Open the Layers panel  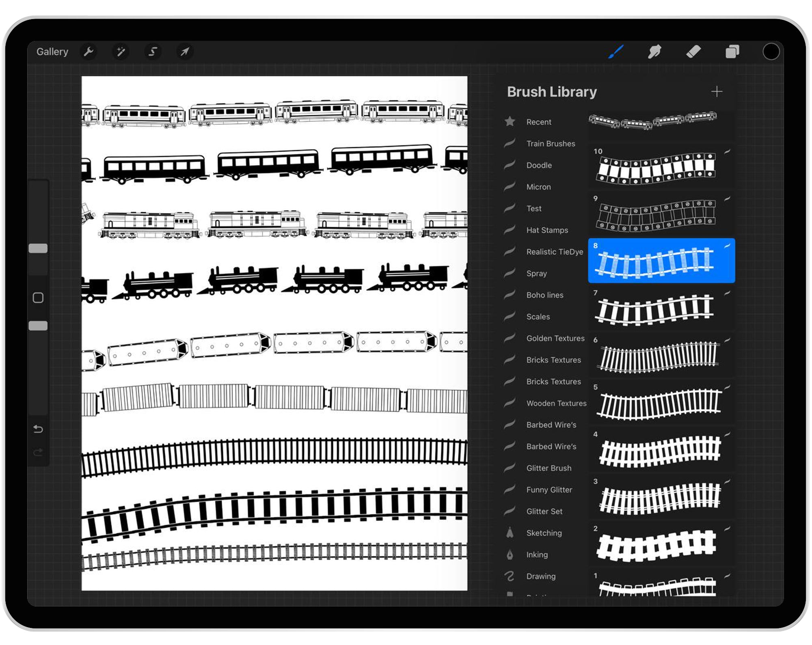[733, 52]
